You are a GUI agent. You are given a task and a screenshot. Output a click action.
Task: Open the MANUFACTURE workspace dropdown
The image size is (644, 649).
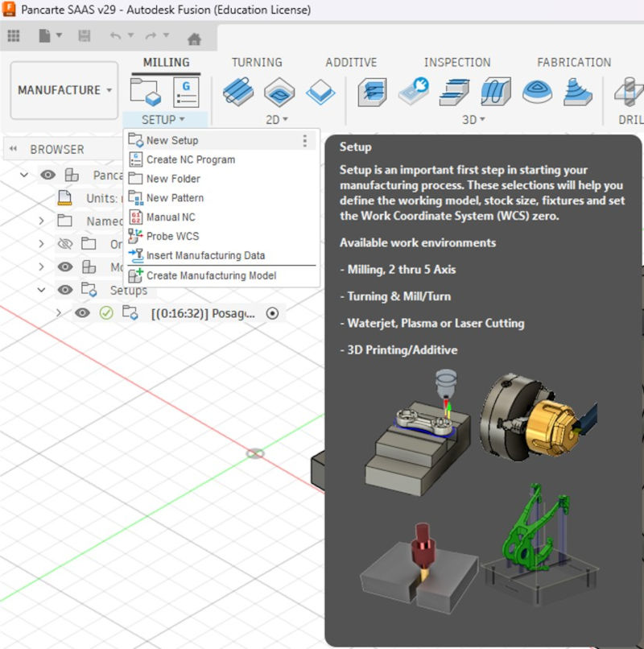pos(64,90)
